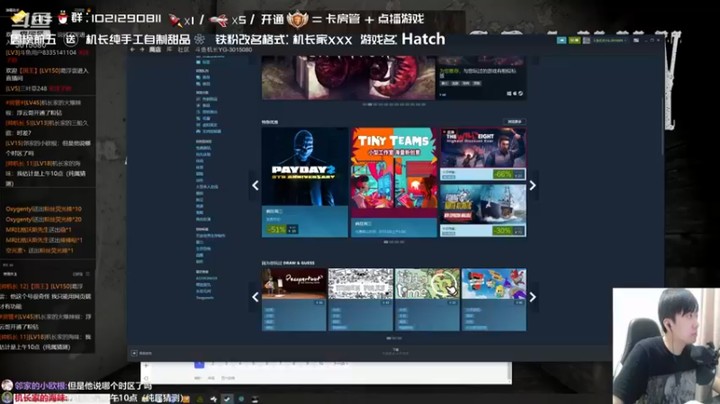Click the 浏览更多 browse more button
The width and height of the screenshot is (720, 404).
click(515, 122)
